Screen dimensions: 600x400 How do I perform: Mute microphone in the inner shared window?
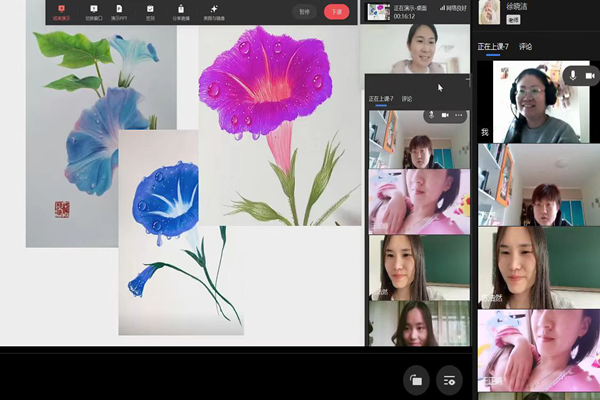pyautogui.click(x=430, y=115)
